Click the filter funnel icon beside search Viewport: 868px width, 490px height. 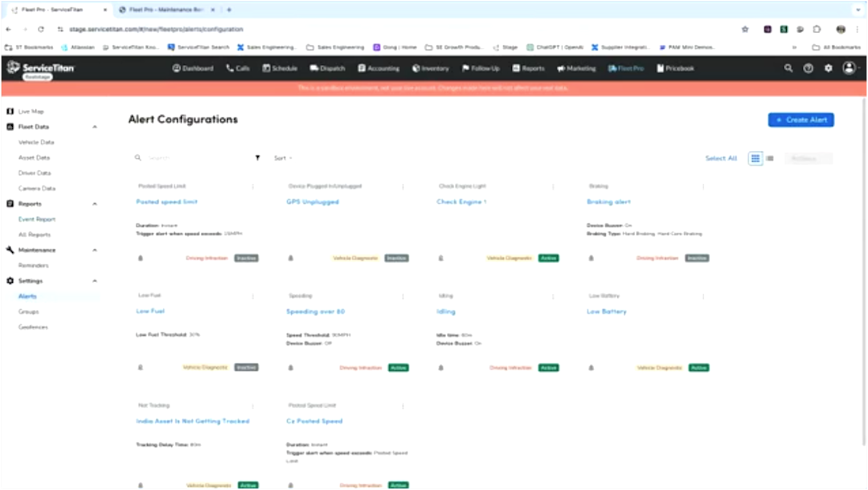pos(257,157)
